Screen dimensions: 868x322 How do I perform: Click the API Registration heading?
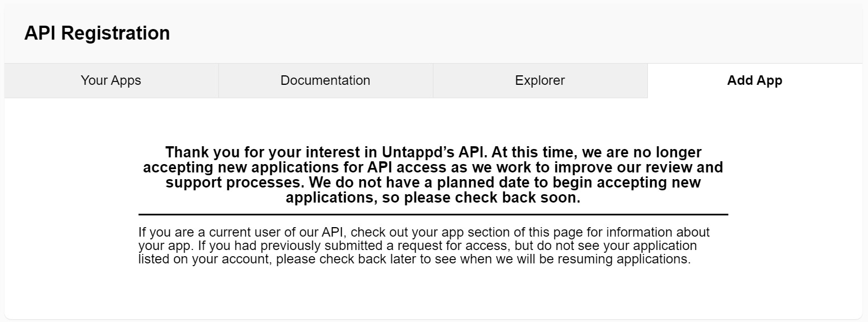point(97,33)
